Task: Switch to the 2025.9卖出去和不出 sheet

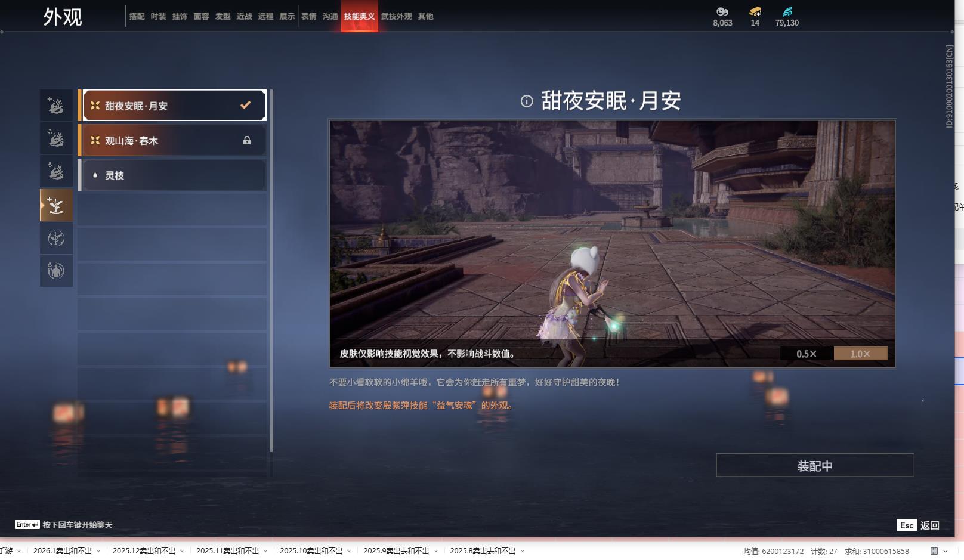Action: 396,551
